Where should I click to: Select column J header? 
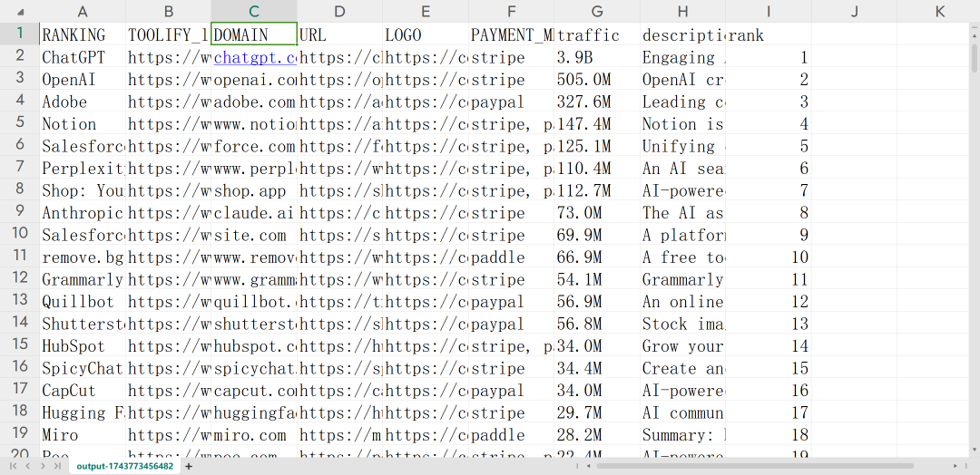coord(855,11)
